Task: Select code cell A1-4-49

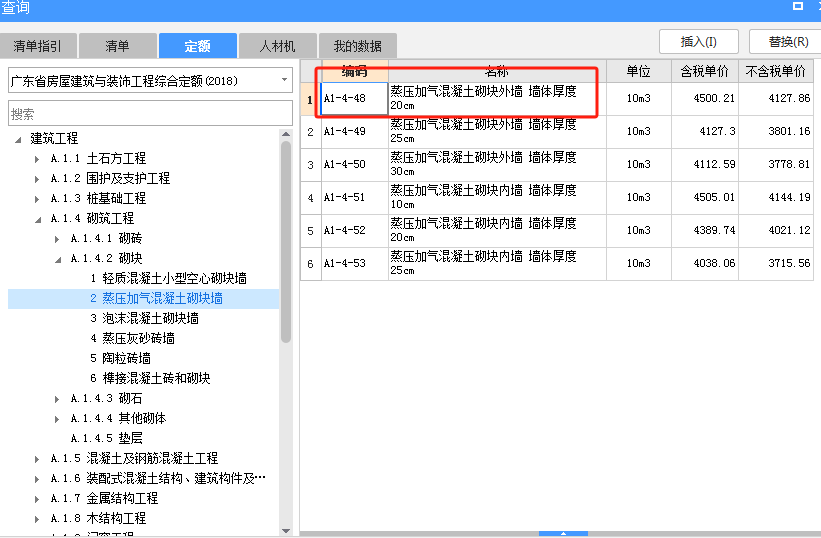Action: 354,131
